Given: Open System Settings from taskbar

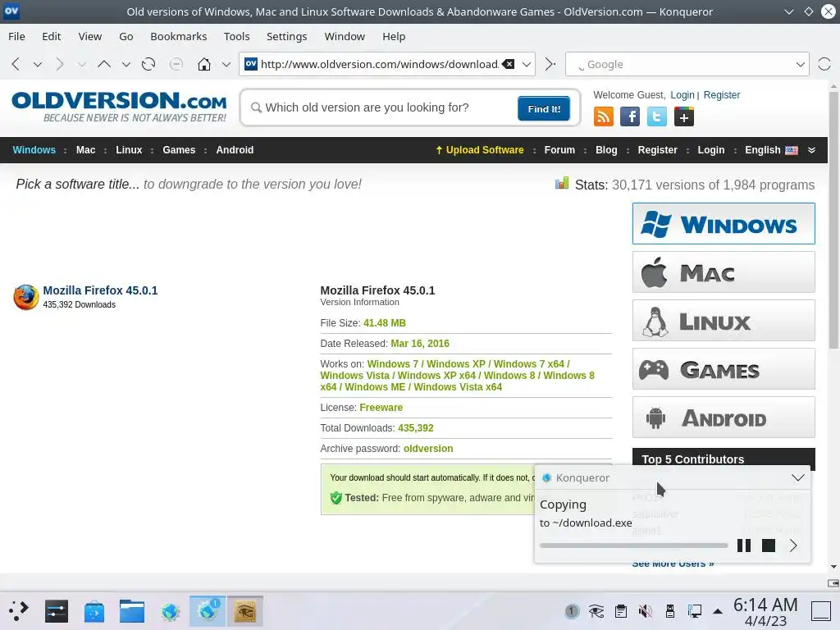Looking at the screenshot, I should click(x=57, y=610).
